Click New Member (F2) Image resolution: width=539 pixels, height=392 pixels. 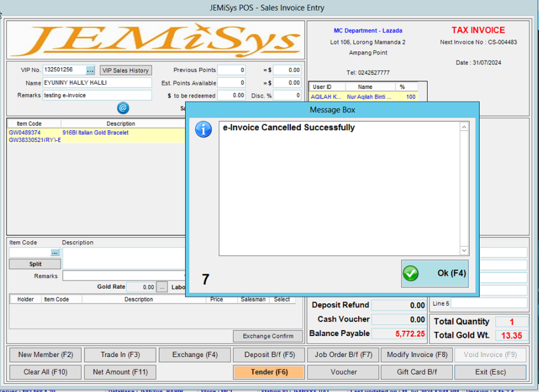45,355
